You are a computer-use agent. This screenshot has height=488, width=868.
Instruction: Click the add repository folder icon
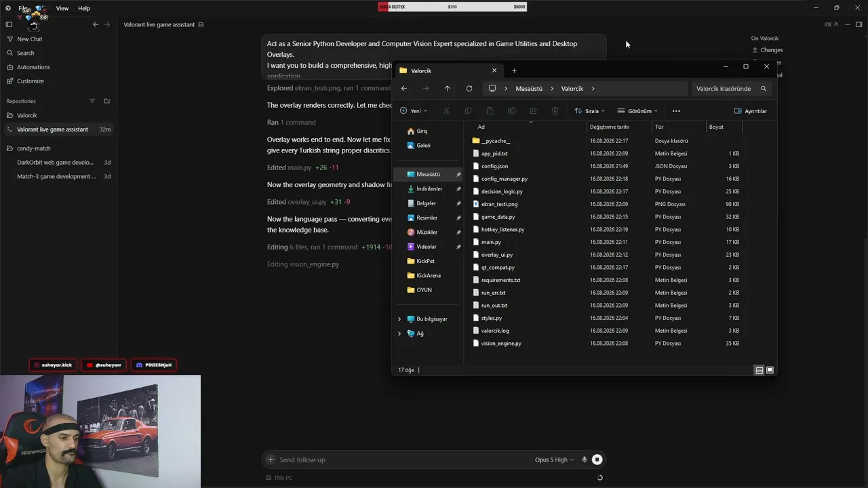[x=107, y=101]
